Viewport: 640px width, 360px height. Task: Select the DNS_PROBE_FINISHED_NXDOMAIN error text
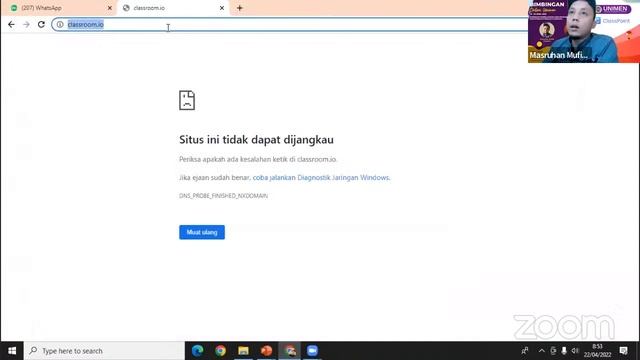[223, 196]
